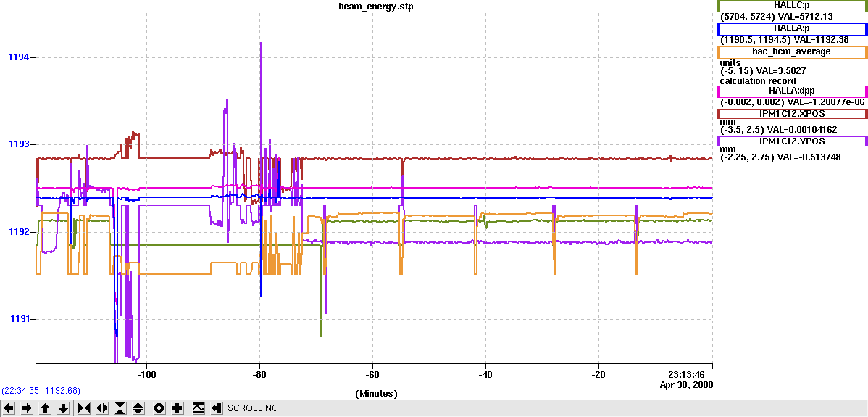868x417 pixels.
Task: Click the arrow-to-bar scroll mode icon
Action: point(217,408)
